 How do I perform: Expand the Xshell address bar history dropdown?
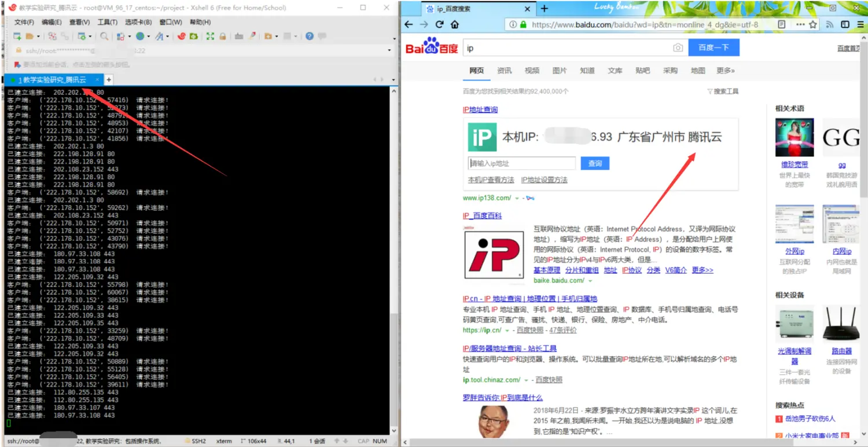point(389,50)
